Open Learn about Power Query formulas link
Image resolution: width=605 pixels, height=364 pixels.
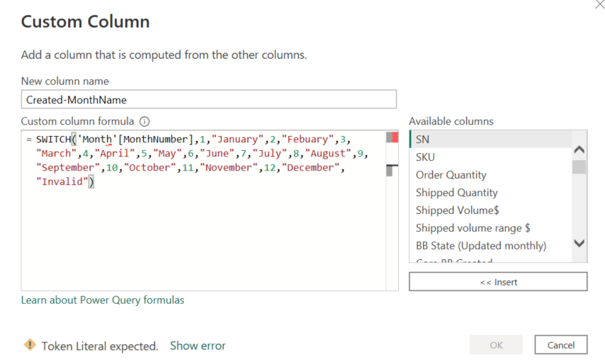pos(103,300)
